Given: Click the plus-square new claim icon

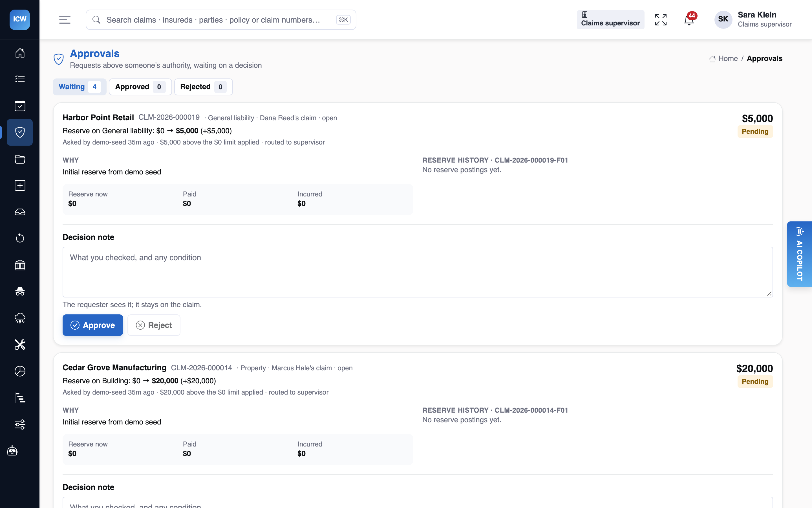Looking at the screenshot, I should point(20,185).
